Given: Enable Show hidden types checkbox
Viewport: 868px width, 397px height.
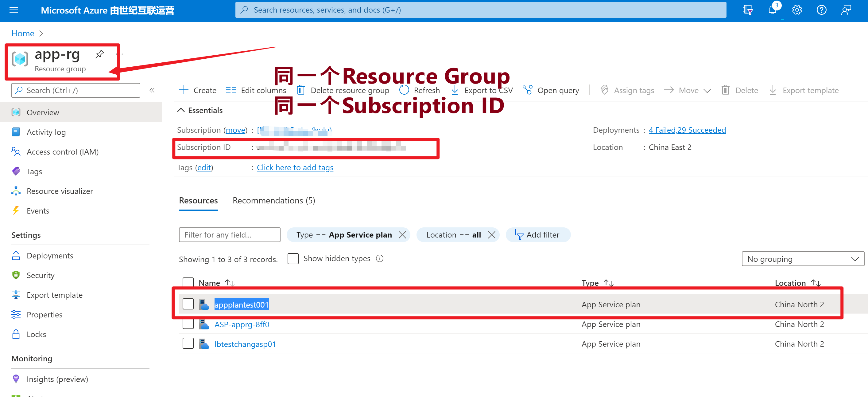Looking at the screenshot, I should [293, 259].
